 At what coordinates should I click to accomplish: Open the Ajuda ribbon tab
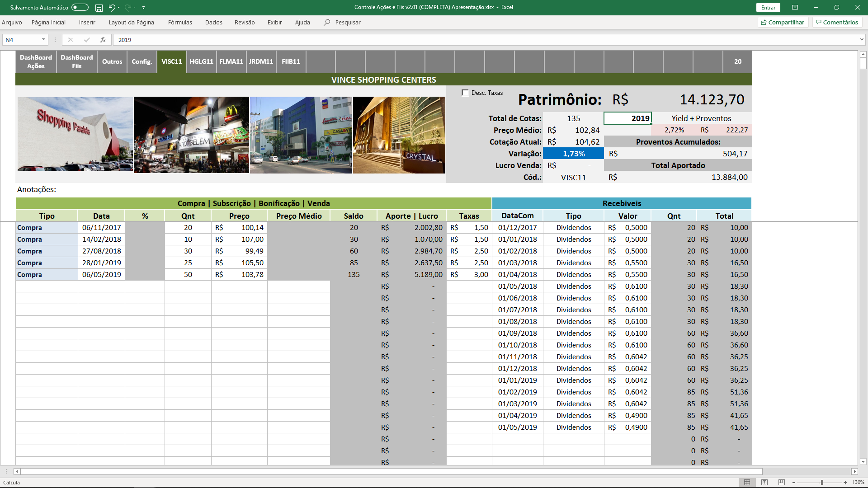[x=302, y=22]
